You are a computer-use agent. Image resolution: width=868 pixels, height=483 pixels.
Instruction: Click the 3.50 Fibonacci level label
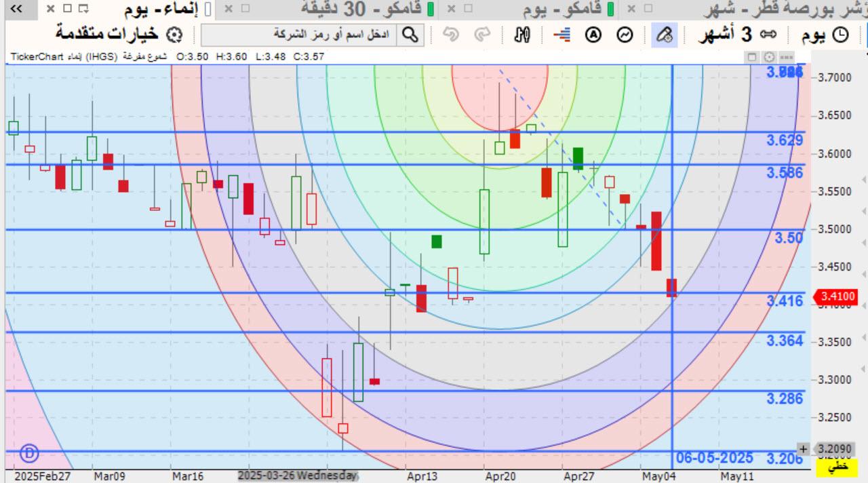789,238
